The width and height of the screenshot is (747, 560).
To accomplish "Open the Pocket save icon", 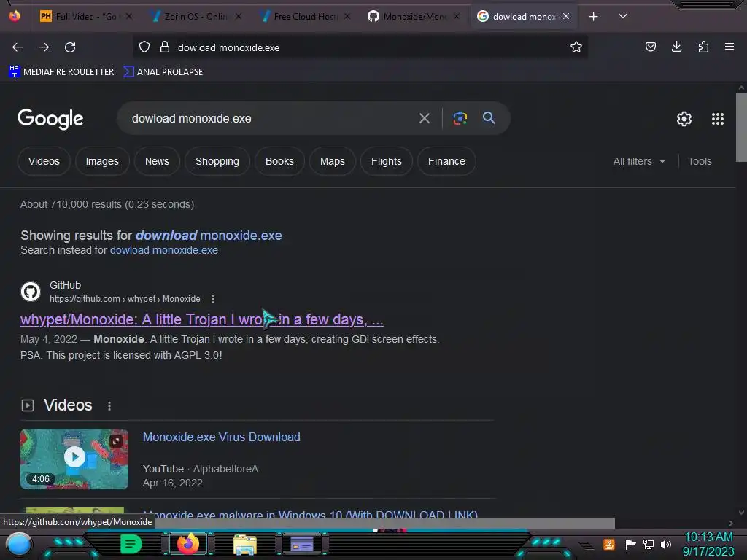I will (x=650, y=47).
